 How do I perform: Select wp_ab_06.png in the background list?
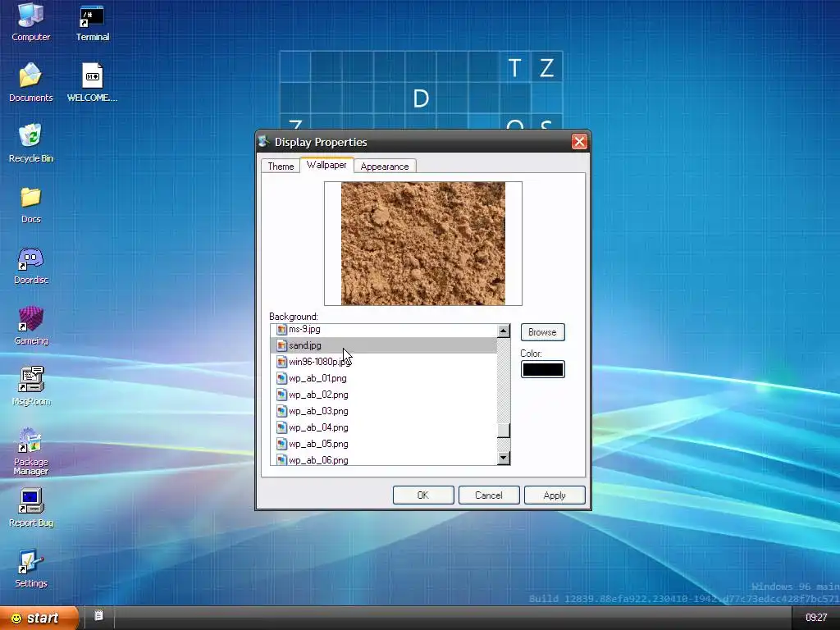(x=384, y=459)
